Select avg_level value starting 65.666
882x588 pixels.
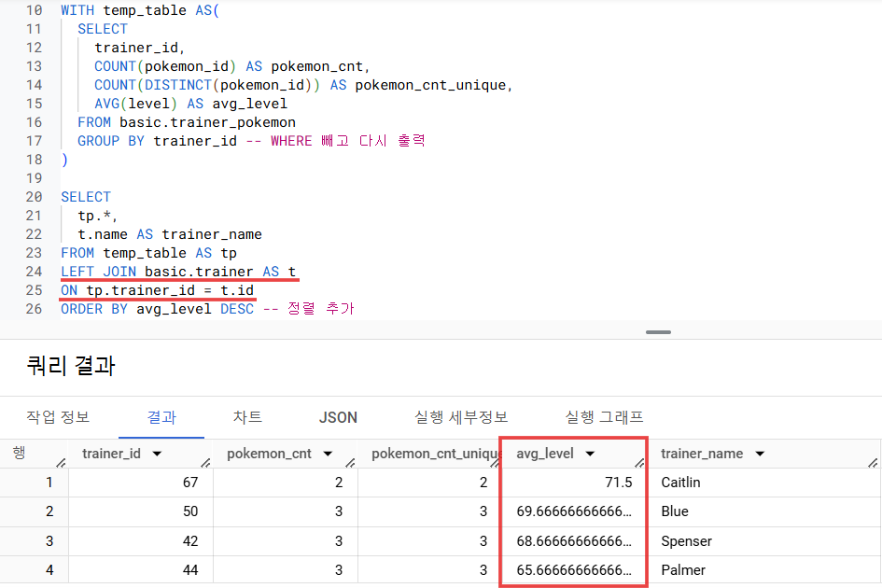click(x=574, y=570)
